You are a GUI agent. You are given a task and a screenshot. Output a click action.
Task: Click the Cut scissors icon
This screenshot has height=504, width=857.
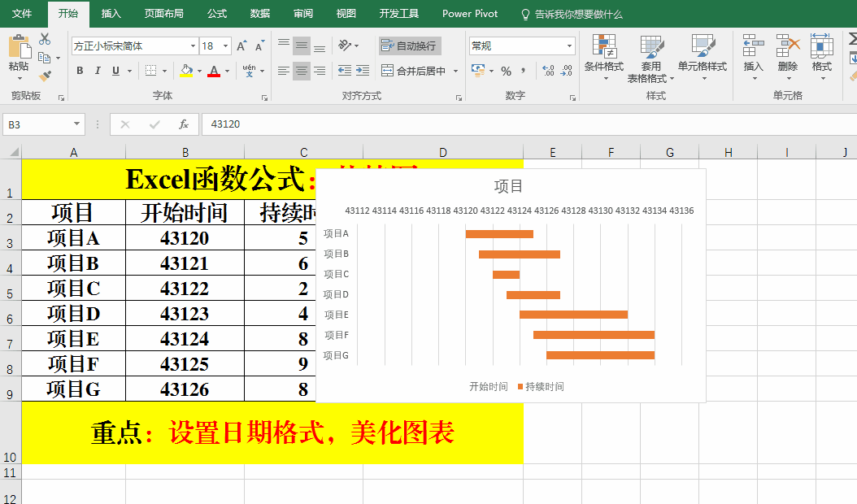pos(45,39)
